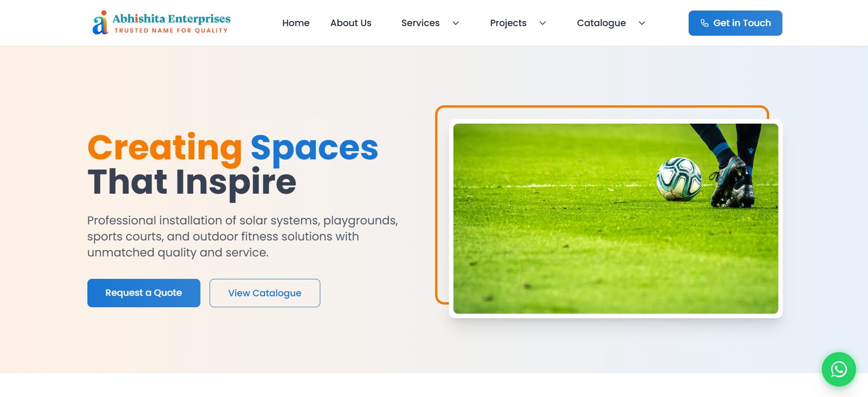Click the Abhishita Enterprises brand name text

(x=171, y=19)
